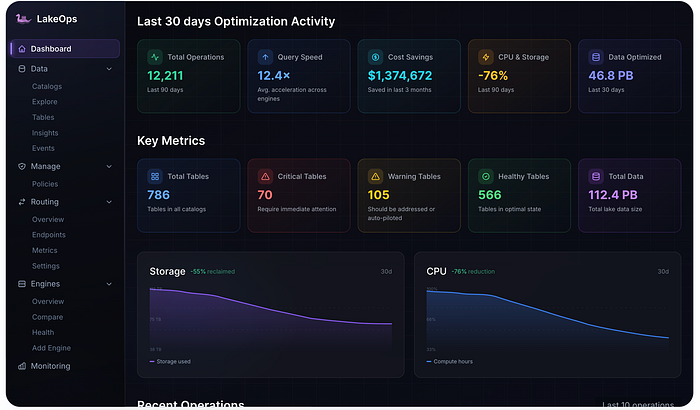The image size is (700, 410).
Task: Open Compare under Engines
Action: pos(47,317)
